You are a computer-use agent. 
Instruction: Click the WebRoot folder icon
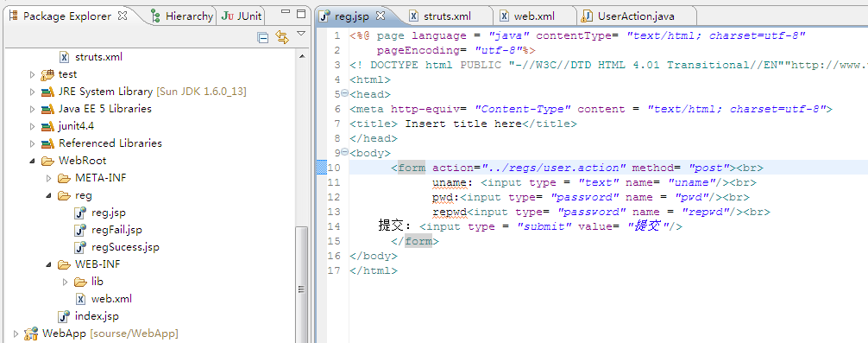coord(48,161)
